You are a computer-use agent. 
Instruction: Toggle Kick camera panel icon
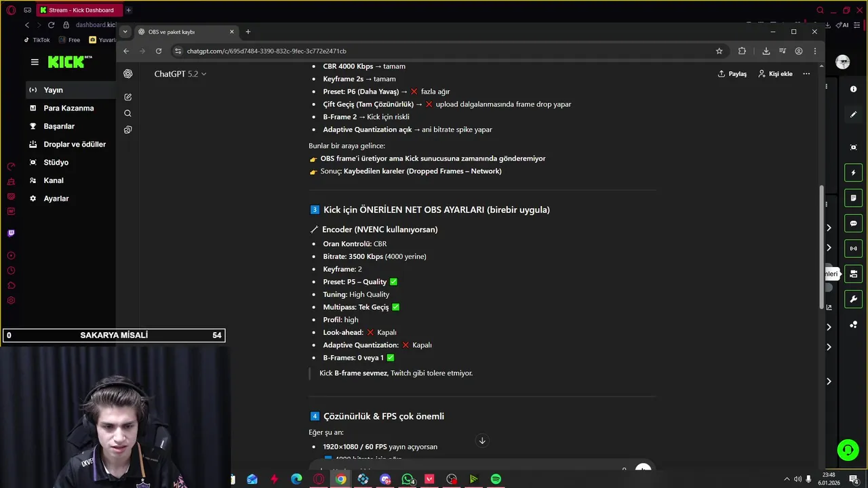[x=854, y=274]
